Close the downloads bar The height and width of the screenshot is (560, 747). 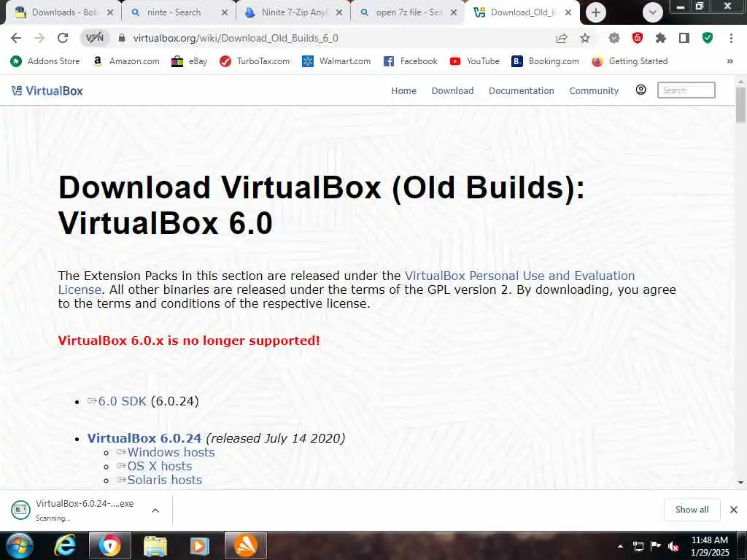click(734, 510)
